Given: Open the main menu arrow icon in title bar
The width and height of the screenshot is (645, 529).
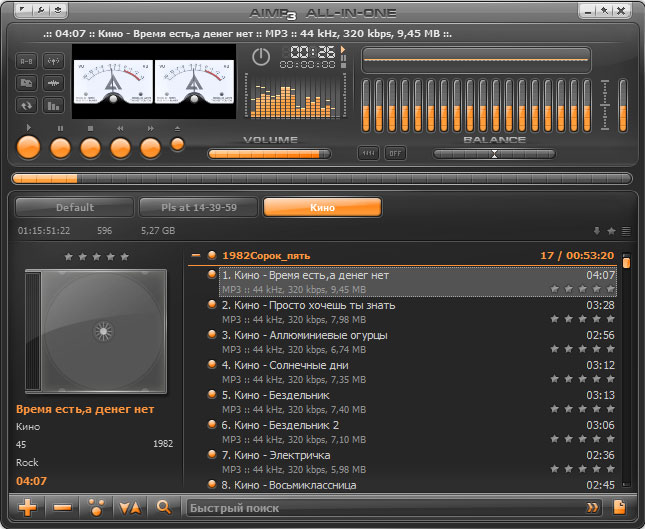Looking at the screenshot, I should 23,10.
